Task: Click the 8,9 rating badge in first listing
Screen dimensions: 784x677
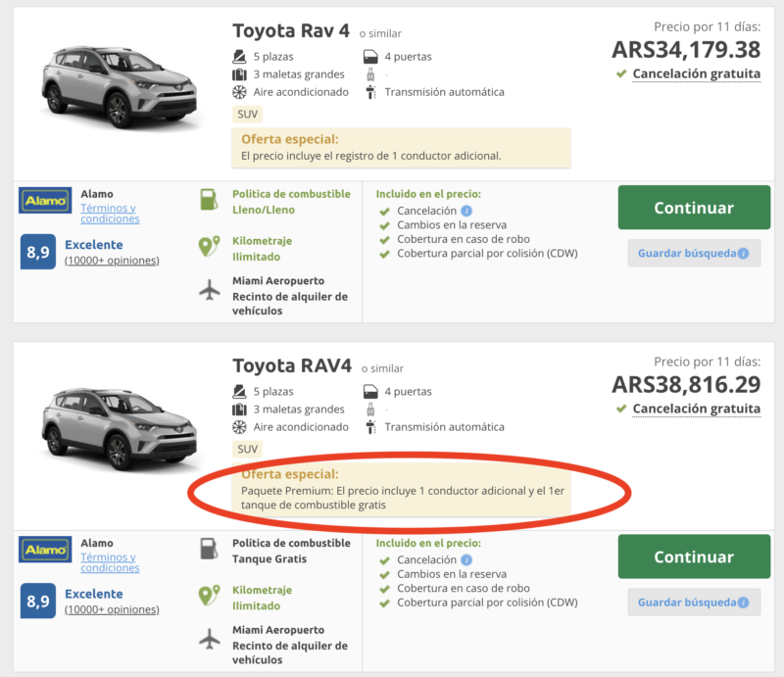Action: pyautogui.click(x=38, y=252)
